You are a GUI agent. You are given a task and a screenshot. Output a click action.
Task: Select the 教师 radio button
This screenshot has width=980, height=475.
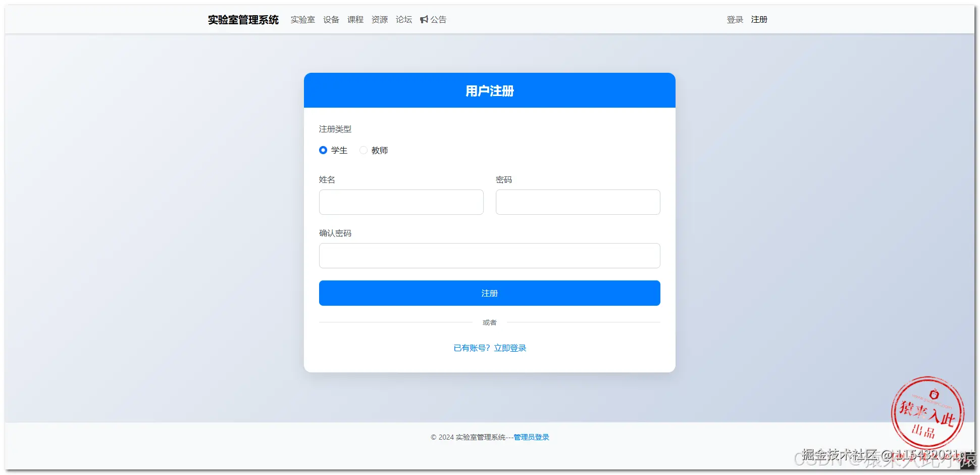pyautogui.click(x=364, y=150)
